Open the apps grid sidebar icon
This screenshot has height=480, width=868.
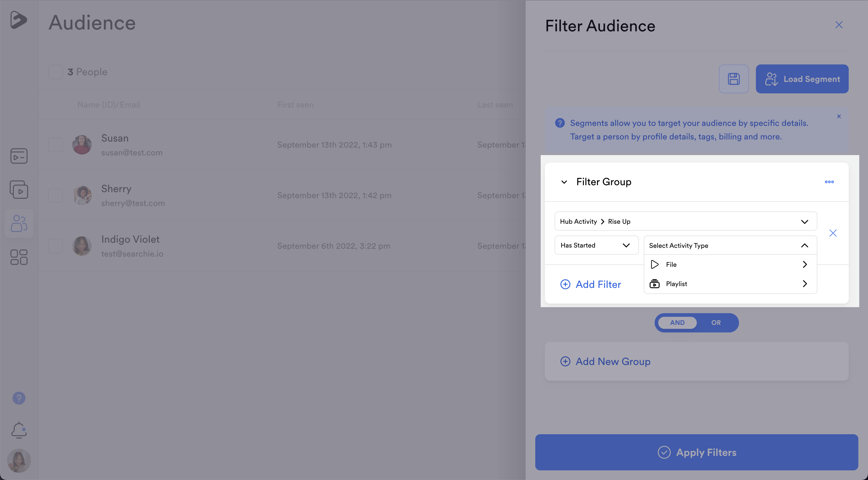tap(19, 257)
